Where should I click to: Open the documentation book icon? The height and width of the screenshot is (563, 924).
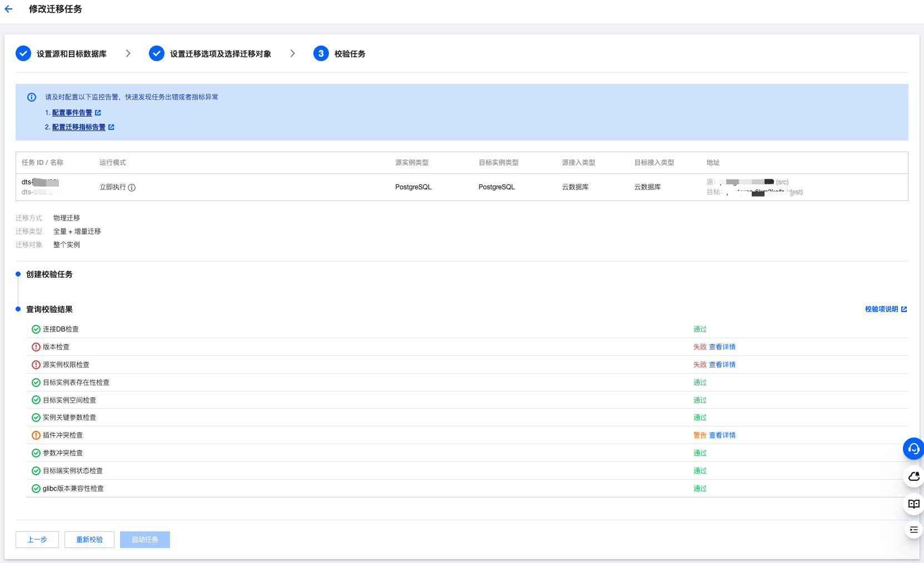pos(913,504)
